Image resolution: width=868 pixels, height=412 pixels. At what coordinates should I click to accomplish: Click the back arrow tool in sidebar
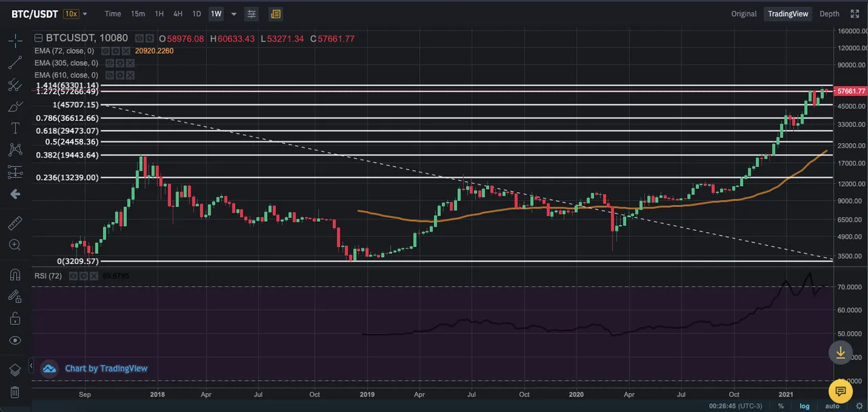point(15,194)
